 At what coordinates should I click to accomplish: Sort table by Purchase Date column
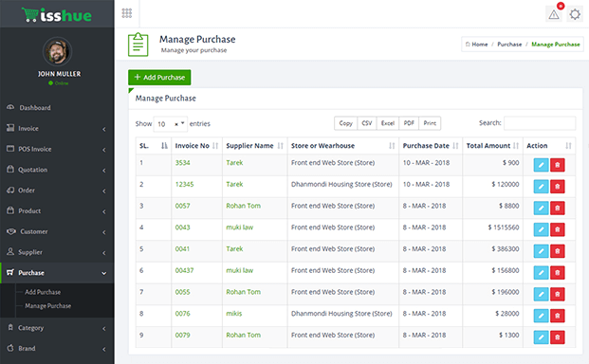tap(431, 146)
